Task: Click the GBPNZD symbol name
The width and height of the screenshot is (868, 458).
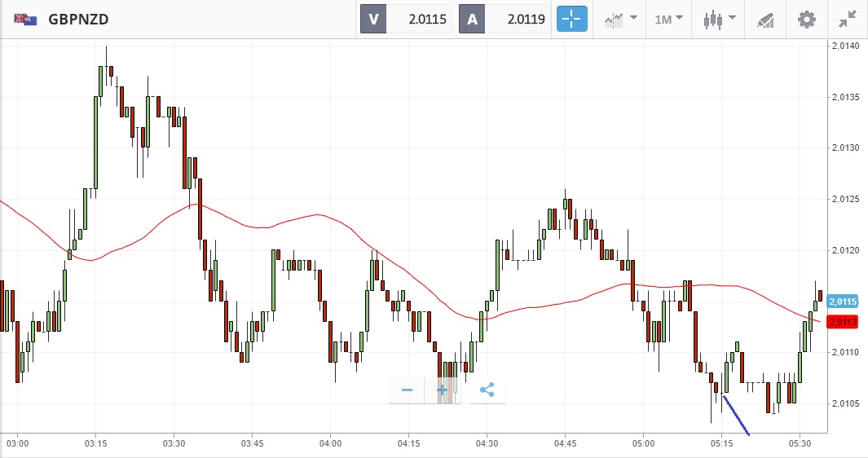Action: coord(79,19)
